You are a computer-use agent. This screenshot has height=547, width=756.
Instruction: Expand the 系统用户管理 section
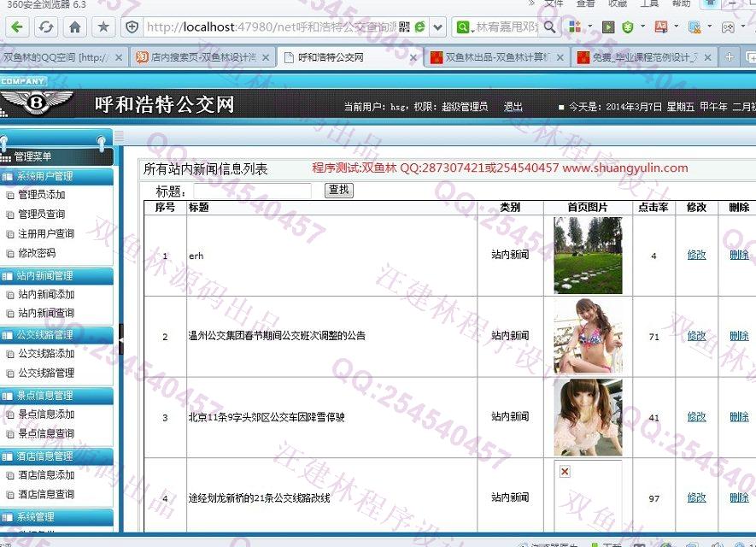click(x=57, y=177)
